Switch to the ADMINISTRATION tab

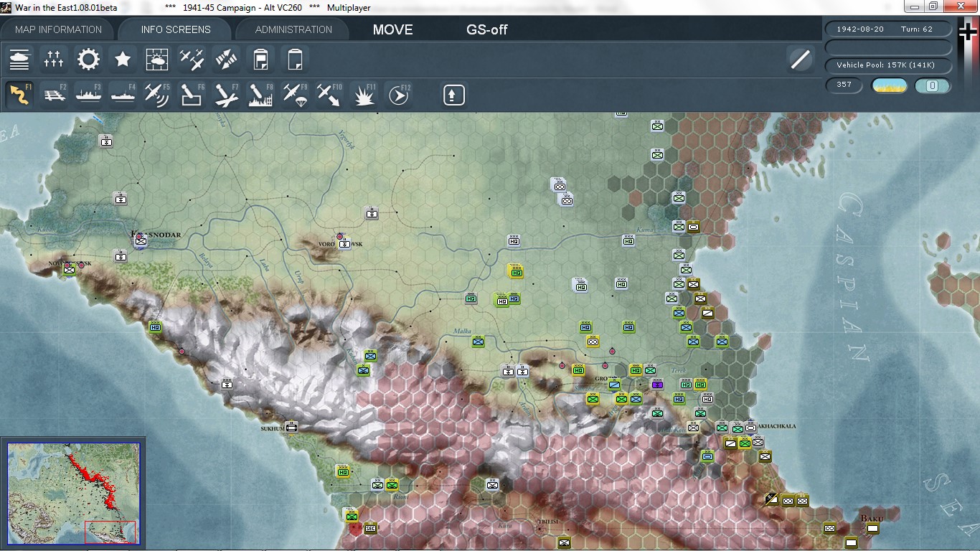click(x=293, y=29)
